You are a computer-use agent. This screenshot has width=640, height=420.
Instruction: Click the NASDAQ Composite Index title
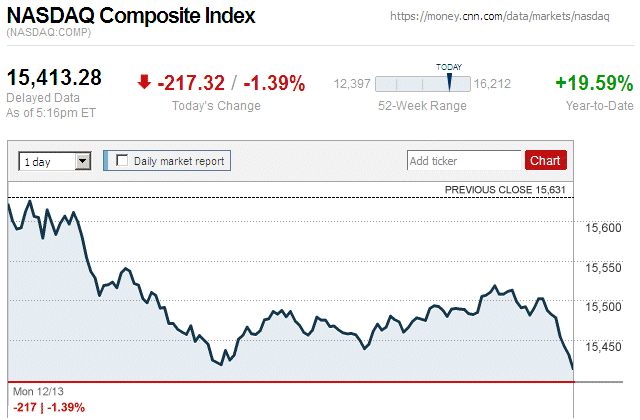[x=131, y=17]
